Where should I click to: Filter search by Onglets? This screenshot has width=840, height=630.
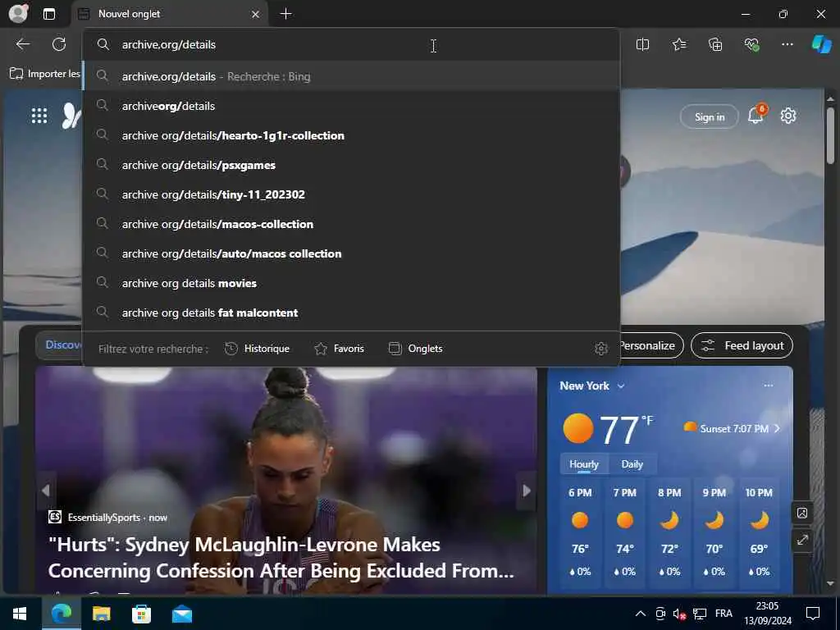tap(416, 349)
